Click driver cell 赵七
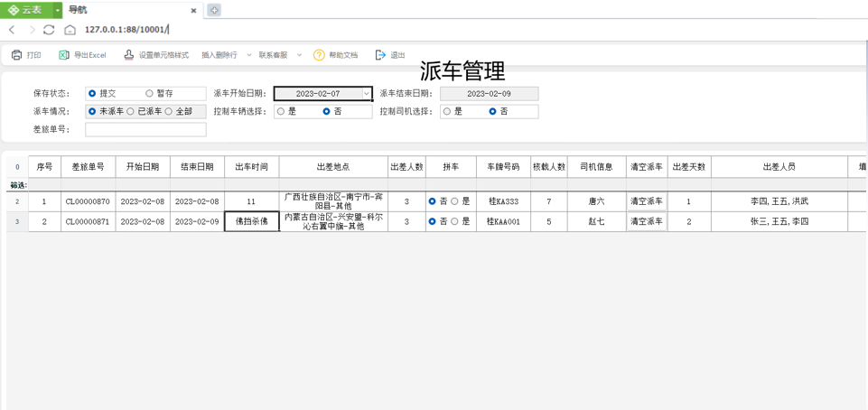The height and width of the screenshot is (410, 868). click(597, 221)
